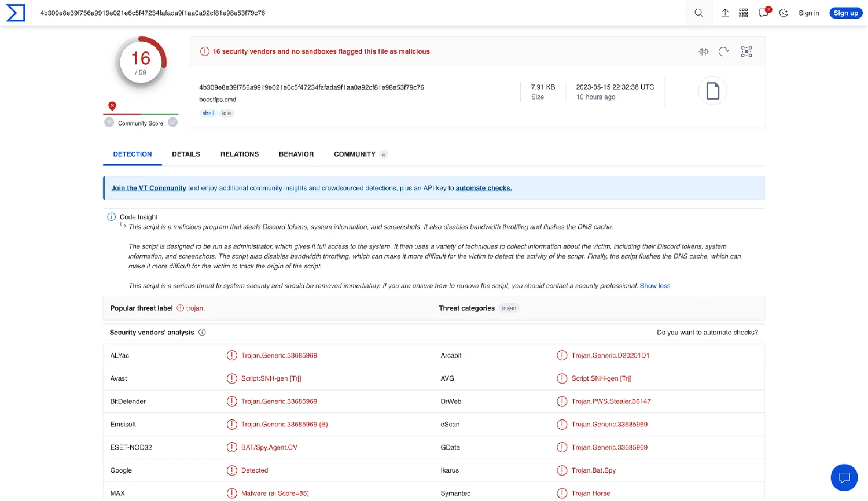
Task: Open the launch chat support bubble
Action: tap(844, 477)
